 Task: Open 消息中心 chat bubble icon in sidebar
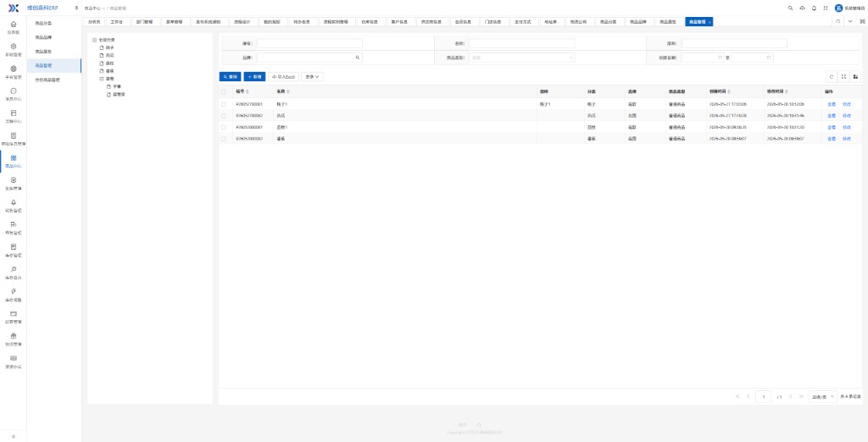(14, 91)
